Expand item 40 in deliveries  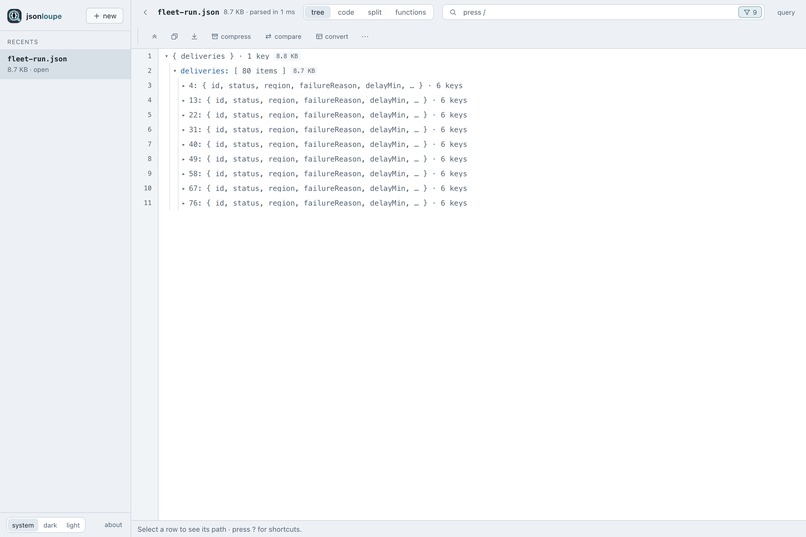point(183,144)
